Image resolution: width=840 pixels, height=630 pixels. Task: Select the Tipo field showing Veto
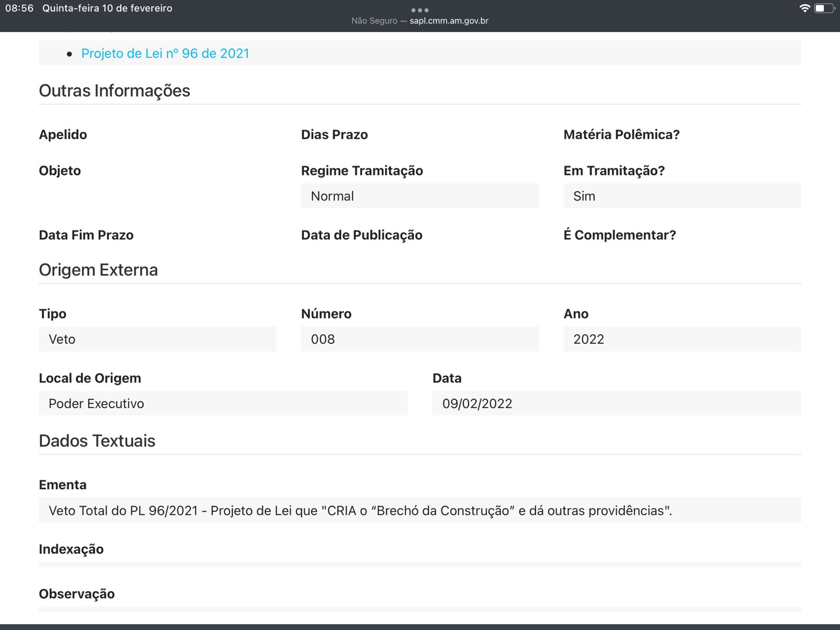click(x=157, y=339)
